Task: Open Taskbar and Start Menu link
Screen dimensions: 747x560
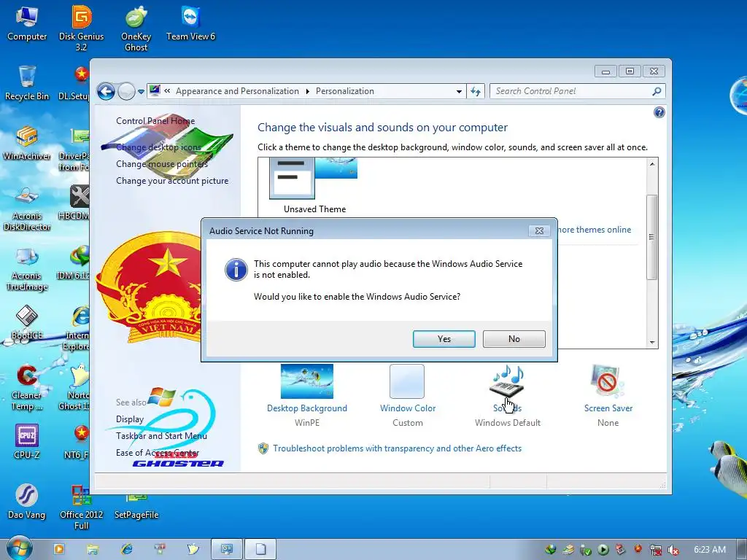Action: click(161, 436)
